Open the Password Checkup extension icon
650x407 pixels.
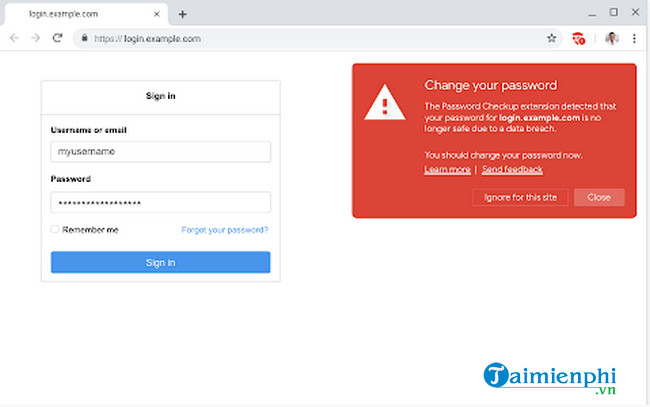578,39
